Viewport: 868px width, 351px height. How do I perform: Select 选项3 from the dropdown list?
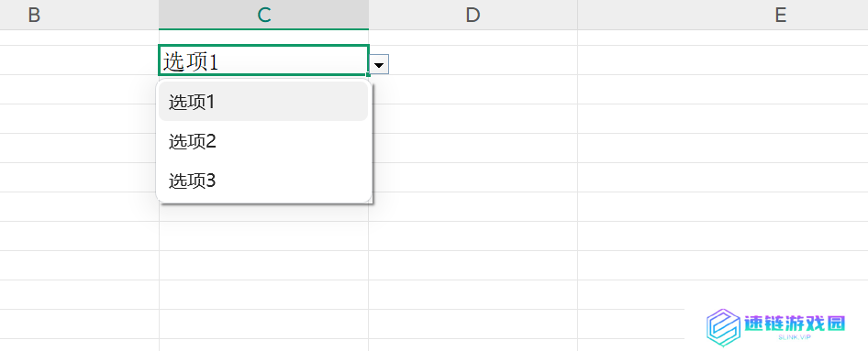pyautogui.click(x=263, y=181)
